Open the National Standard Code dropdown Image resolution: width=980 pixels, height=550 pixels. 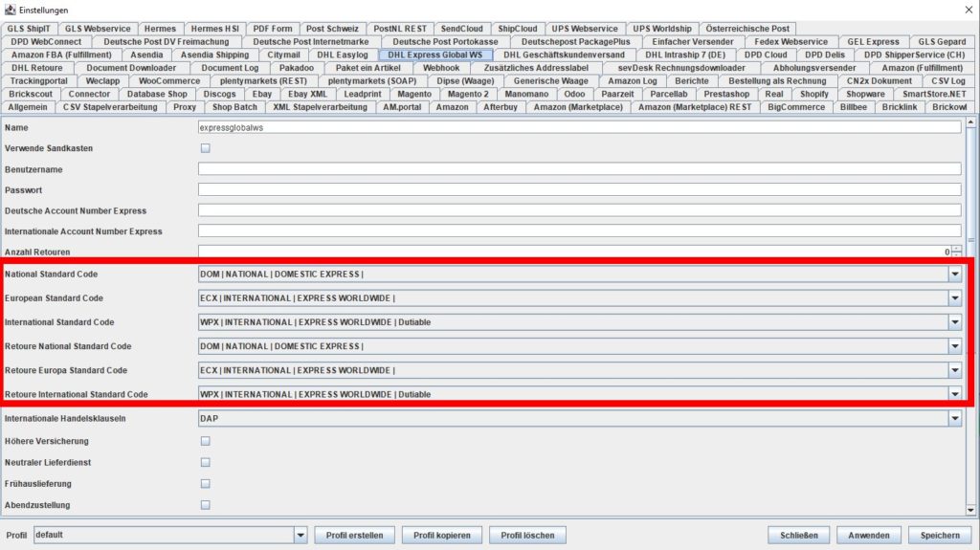click(x=955, y=274)
